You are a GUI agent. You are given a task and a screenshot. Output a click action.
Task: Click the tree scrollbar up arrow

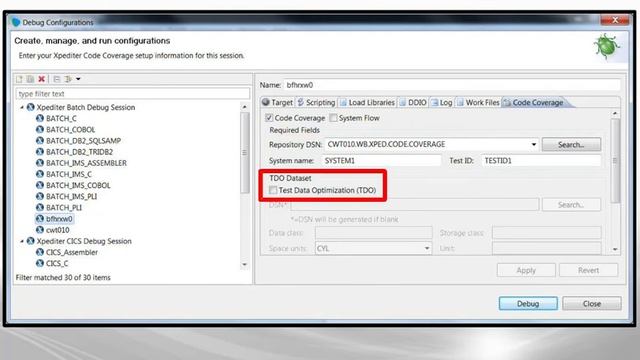pos(244,107)
